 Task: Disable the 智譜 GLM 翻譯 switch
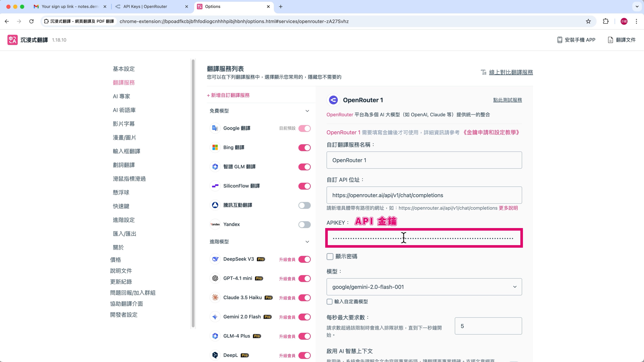(x=304, y=167)
